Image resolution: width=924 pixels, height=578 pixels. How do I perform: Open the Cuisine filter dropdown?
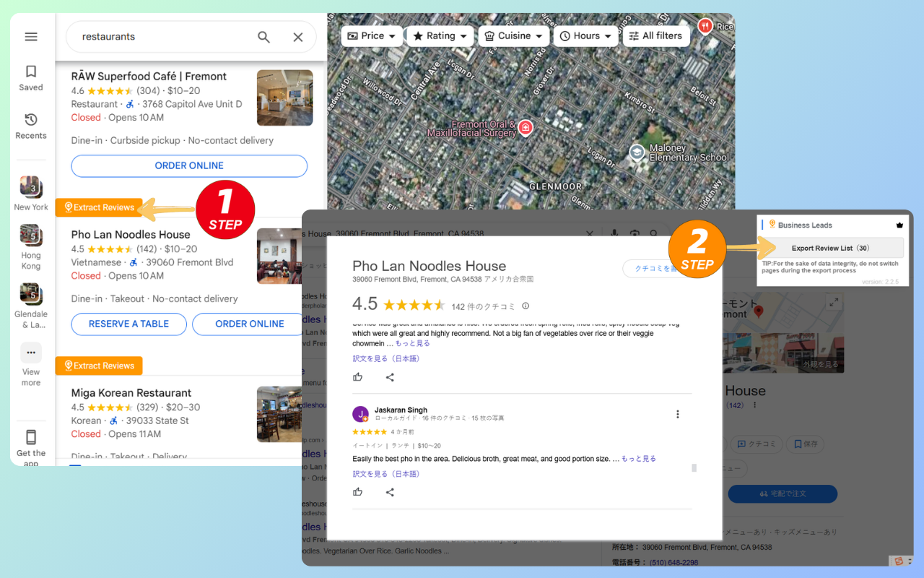pos(514,35)
